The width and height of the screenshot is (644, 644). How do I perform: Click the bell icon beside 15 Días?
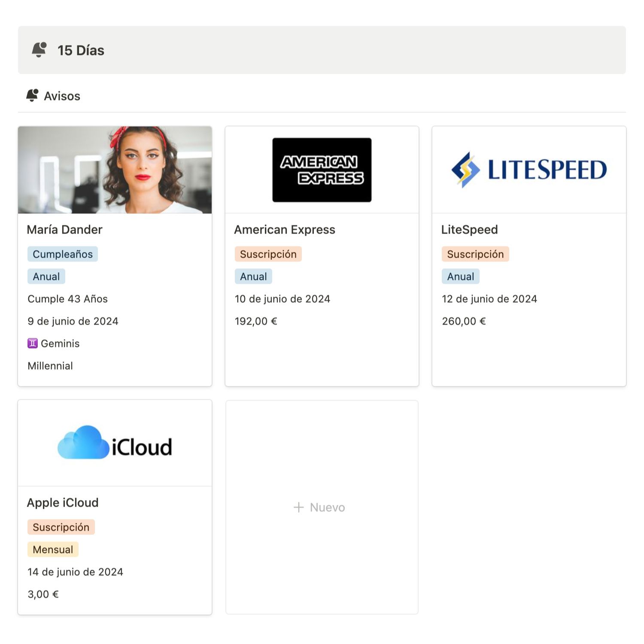[39, 50]
